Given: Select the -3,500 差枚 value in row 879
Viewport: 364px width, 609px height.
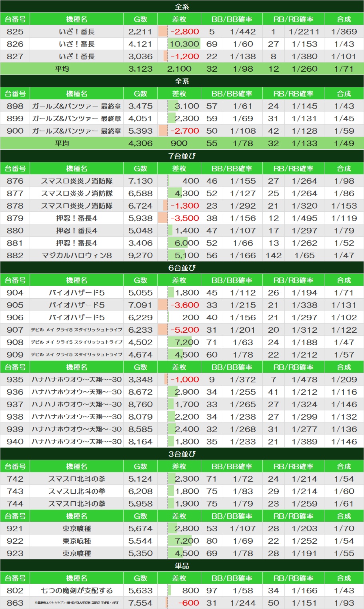Looking at the screenshot, I should (184, 218).
